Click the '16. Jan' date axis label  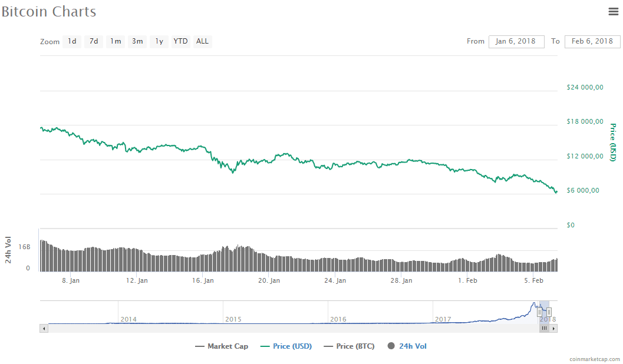click(x=203, y=280)
